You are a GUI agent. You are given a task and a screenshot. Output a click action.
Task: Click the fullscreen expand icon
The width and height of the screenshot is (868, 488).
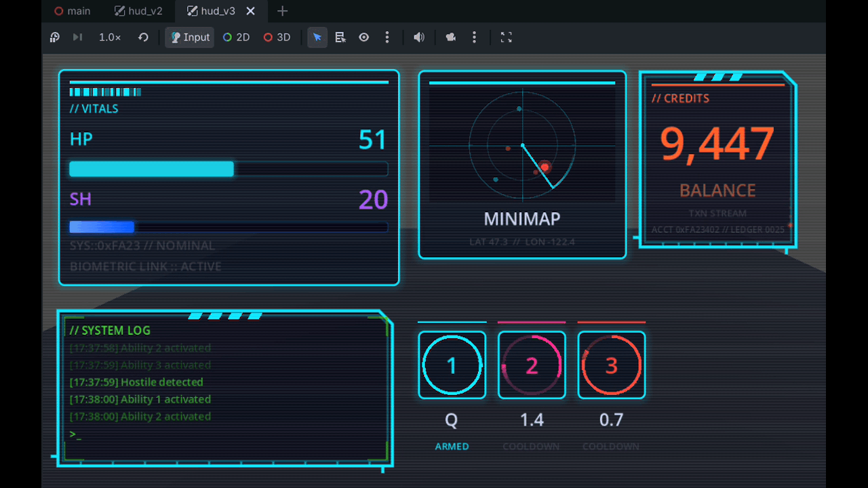click(x=506, y=37)
